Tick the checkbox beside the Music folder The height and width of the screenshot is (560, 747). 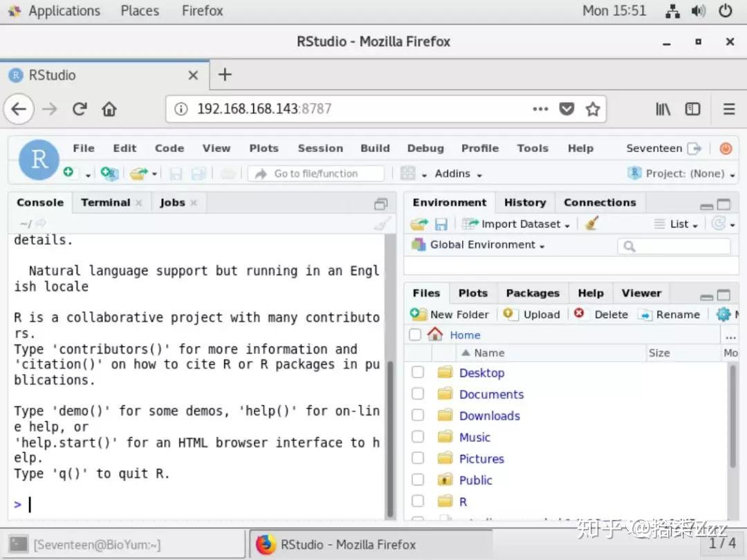[x=418, y=437]
